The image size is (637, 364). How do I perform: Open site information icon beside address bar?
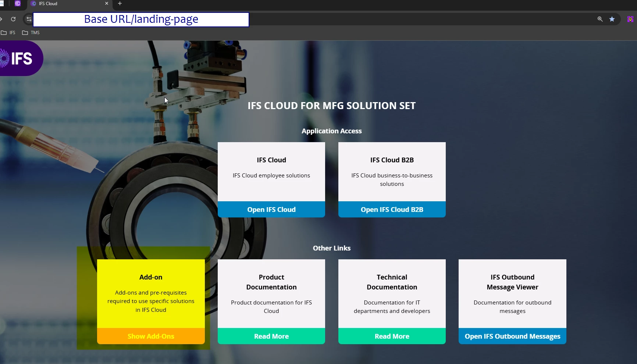click(x=29, y=19)
